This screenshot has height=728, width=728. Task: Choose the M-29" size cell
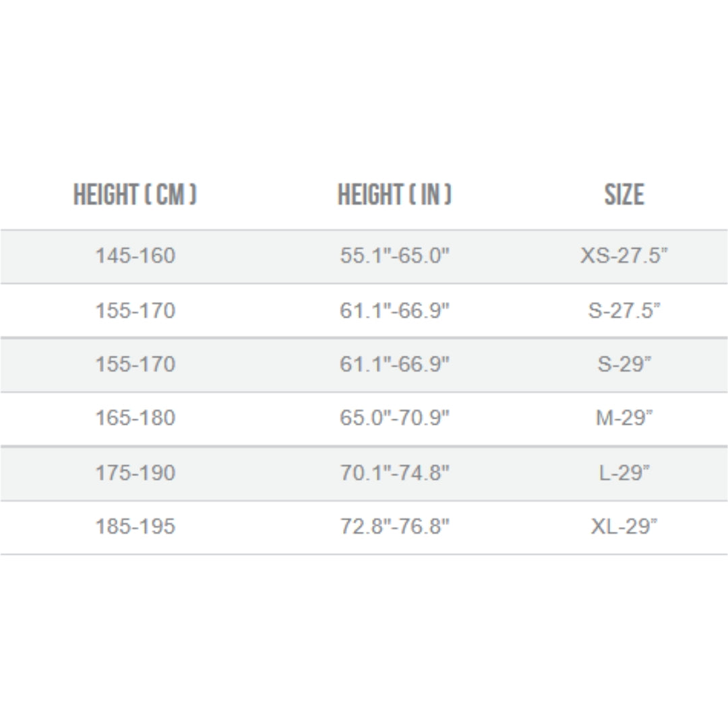[x=624, y=418]
